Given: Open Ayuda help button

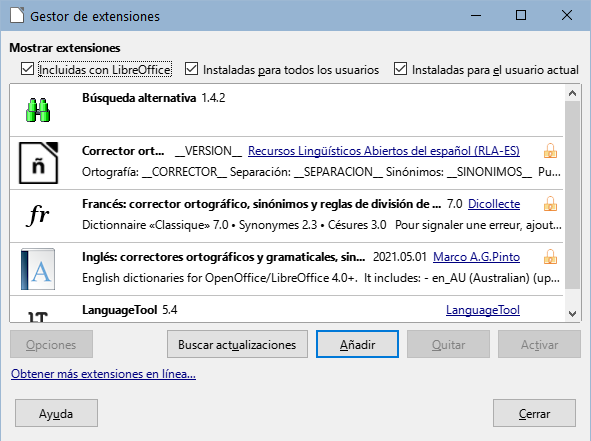Looking at the screenshot, I should point(56,413).
